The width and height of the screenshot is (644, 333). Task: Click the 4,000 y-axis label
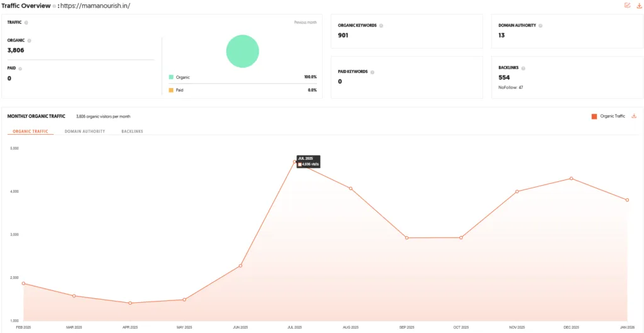[x=14, y=191]
